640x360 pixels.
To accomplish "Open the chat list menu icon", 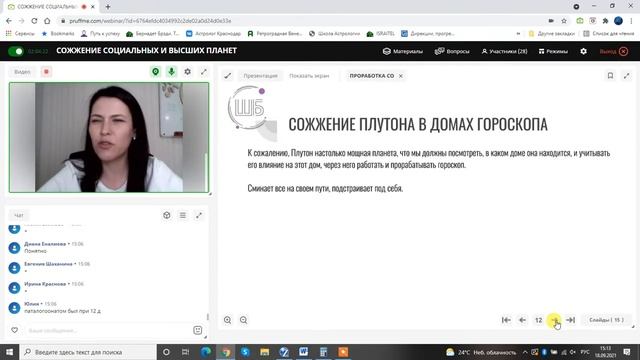I will (x=183, y=215).
